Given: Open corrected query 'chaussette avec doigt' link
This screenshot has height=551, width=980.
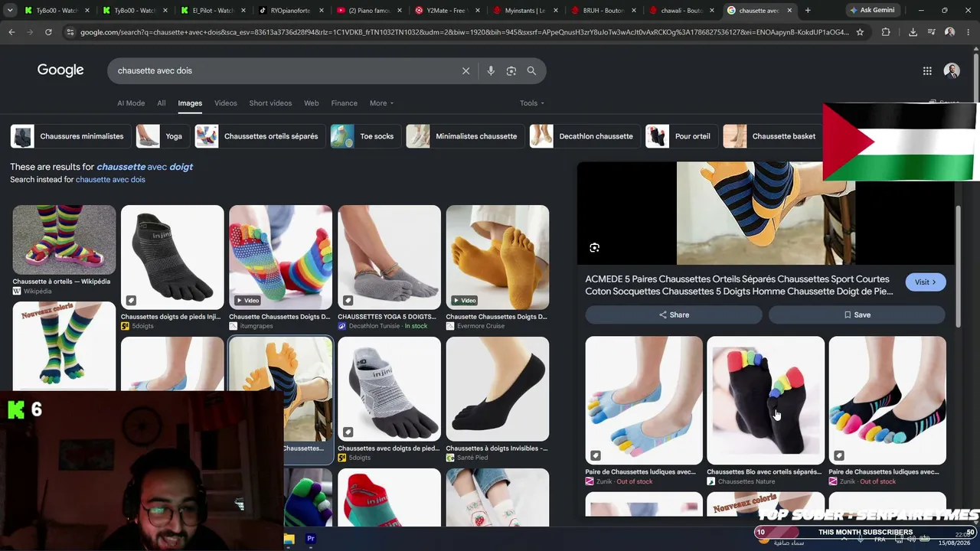Looking at the screenshot, I should pos(145,167).
